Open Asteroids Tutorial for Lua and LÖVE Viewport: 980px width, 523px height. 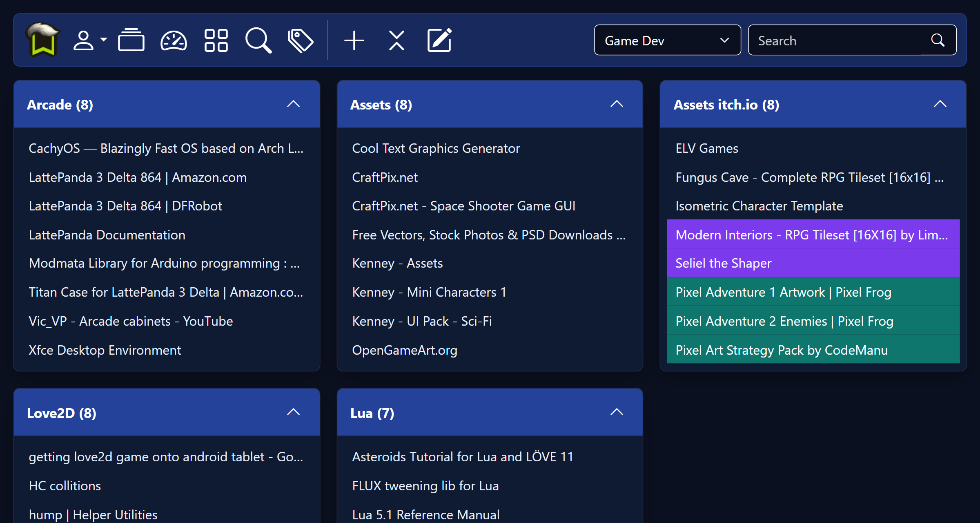[x=463, y=457]
